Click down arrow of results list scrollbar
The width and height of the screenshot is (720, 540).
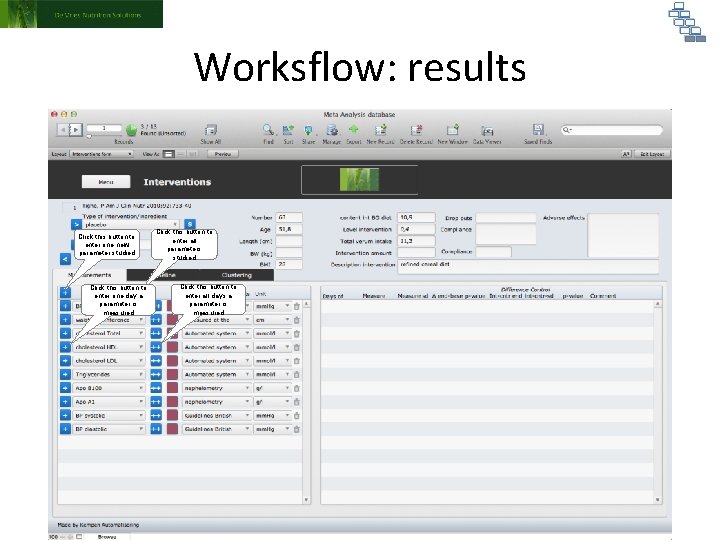coord(658,500)
